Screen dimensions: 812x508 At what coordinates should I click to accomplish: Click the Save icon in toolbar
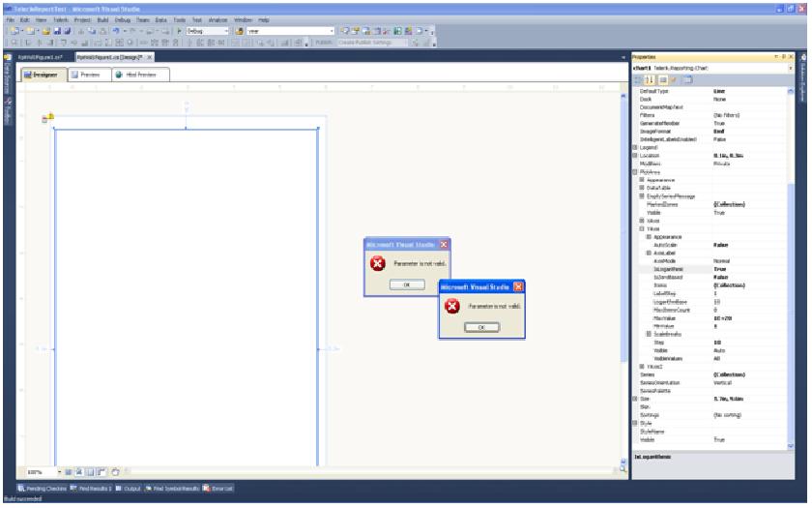(57, 31)
